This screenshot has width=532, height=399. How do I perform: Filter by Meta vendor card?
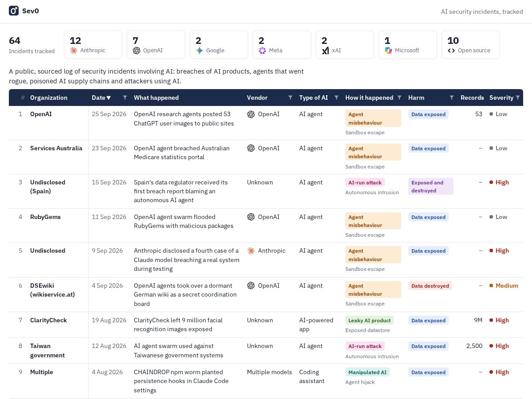pyautogui.click(x=282, y=45)
